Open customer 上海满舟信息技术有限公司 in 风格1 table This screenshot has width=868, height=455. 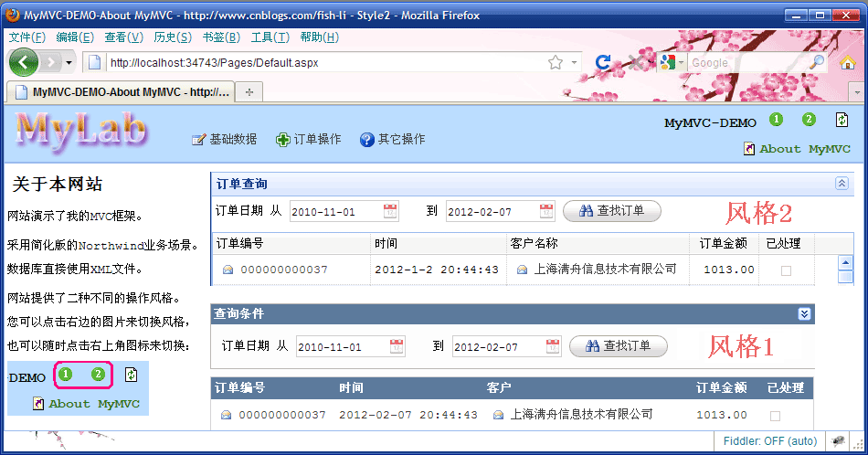[x=581, y=414]
